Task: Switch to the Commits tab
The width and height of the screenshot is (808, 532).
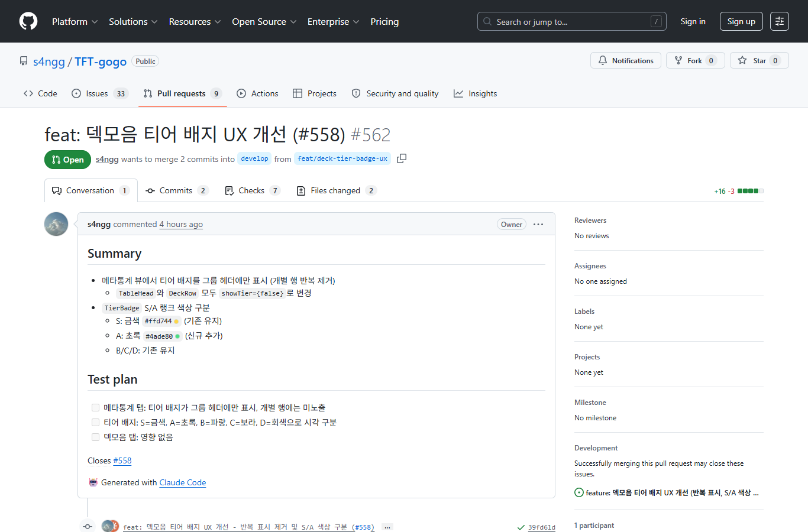Action: coord(177,190)
